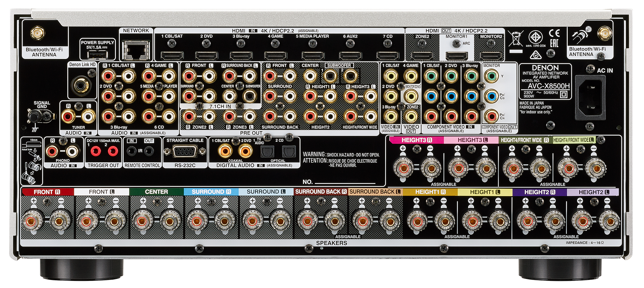Click the HDMI IN 1 CBL/SAT port
Screen dimensions: 644x288
pos(172,56)
